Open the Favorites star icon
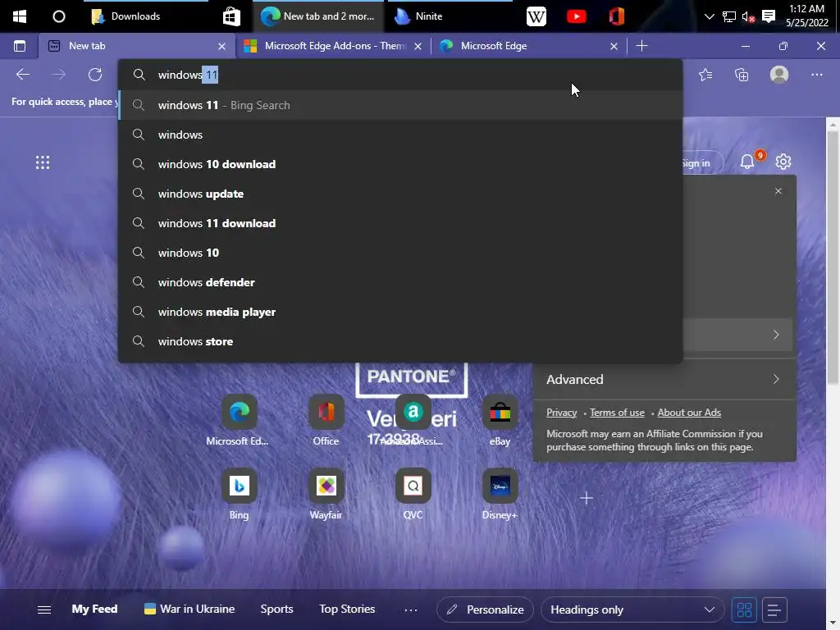 coord(705,75)
